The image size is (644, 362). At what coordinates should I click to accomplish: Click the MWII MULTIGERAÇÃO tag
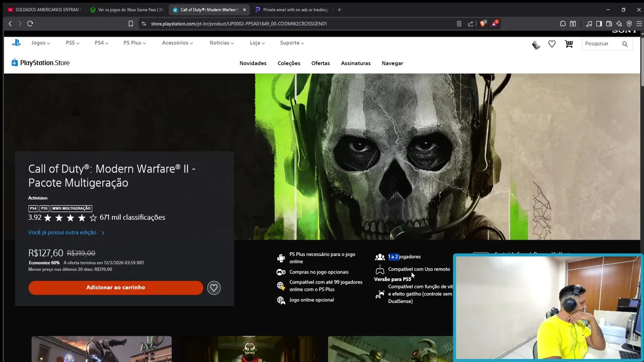tap(71, 208)
